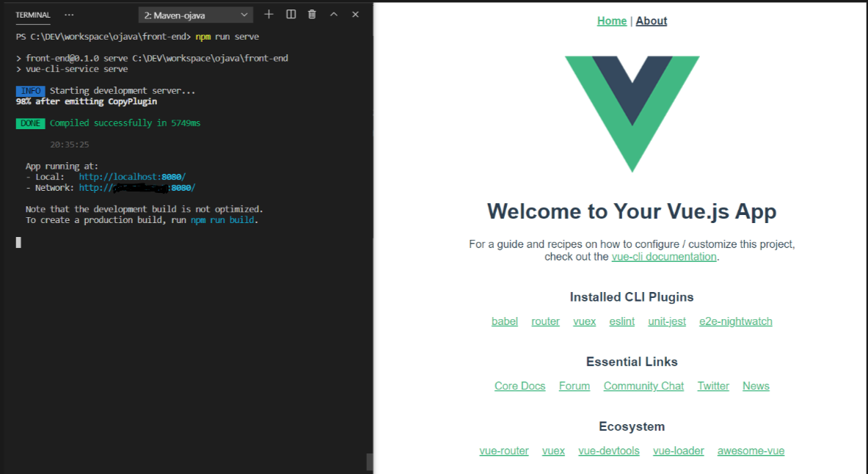The image size is (868, 474).
Task: Split the terminal panel
Action: [291, 15]
